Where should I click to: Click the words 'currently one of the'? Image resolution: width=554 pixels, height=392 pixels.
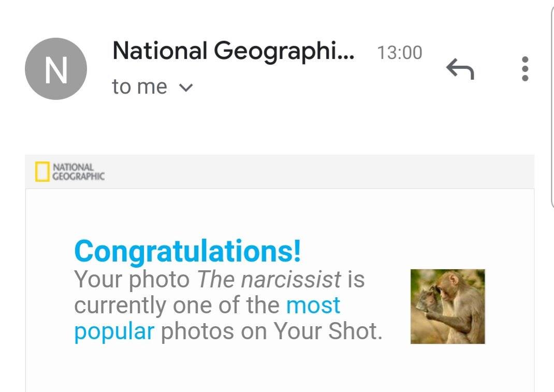pyautogui.click(x=177, y=305)
